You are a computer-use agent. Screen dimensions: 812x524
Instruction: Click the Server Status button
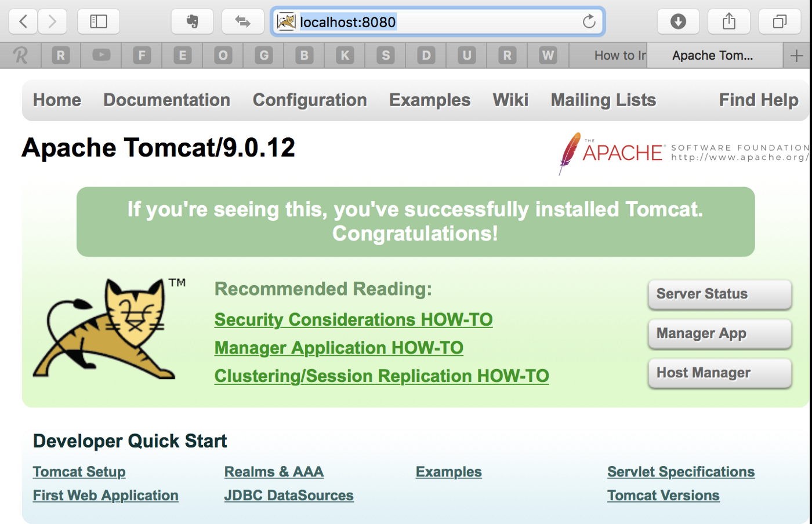tap(720, 294)
